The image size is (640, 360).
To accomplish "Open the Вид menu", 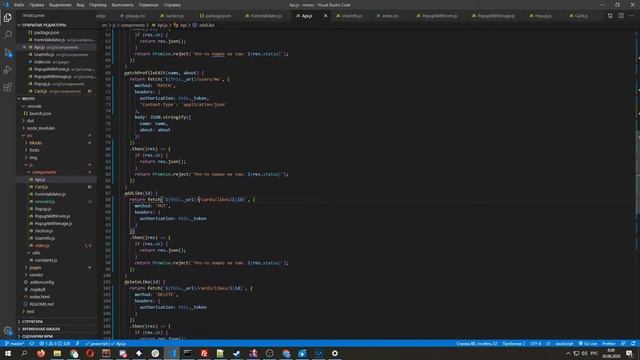I will point(80,5).
